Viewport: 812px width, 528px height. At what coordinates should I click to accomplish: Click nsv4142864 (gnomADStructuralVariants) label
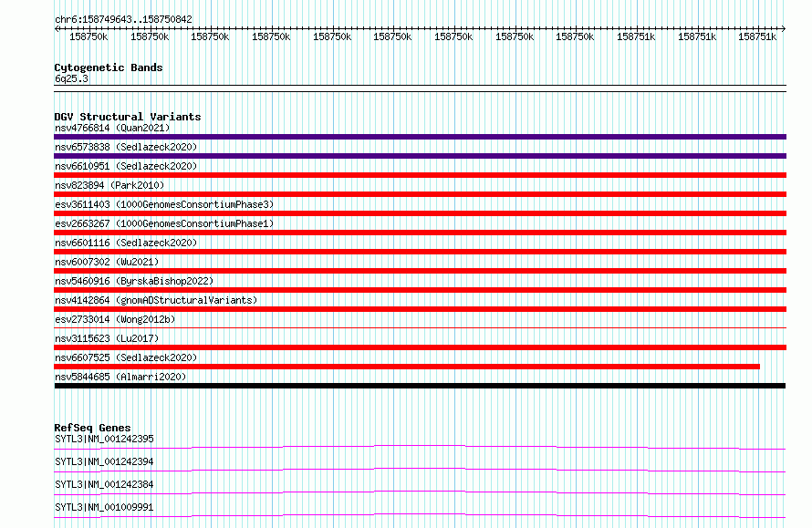(x=156, y=300)
